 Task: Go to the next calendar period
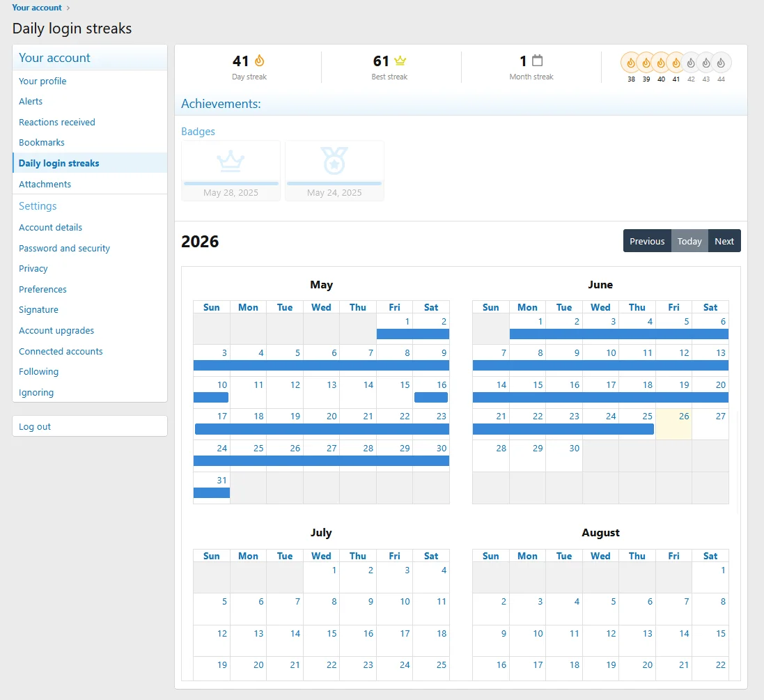pos(724,241)
